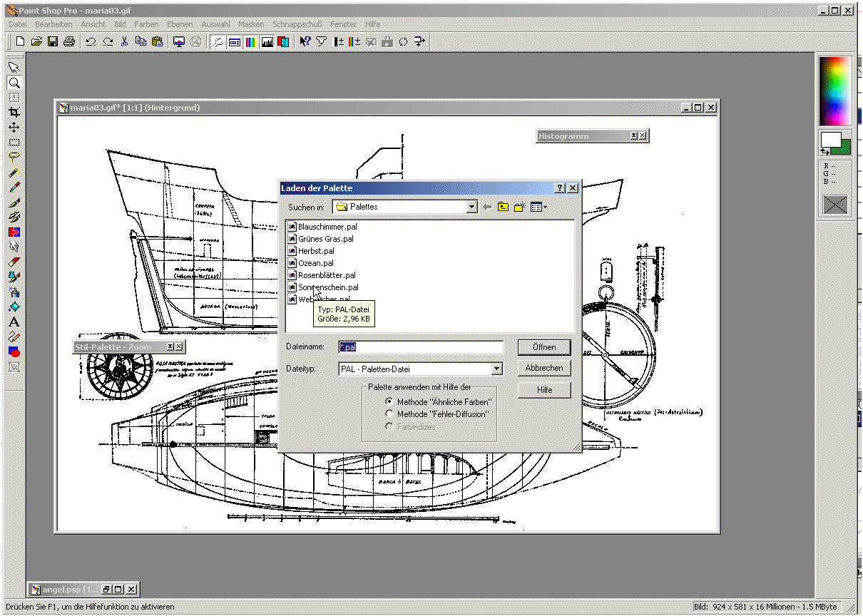Select the Text tool
Viewport: 863px width, 616px height.
point(14,322)
